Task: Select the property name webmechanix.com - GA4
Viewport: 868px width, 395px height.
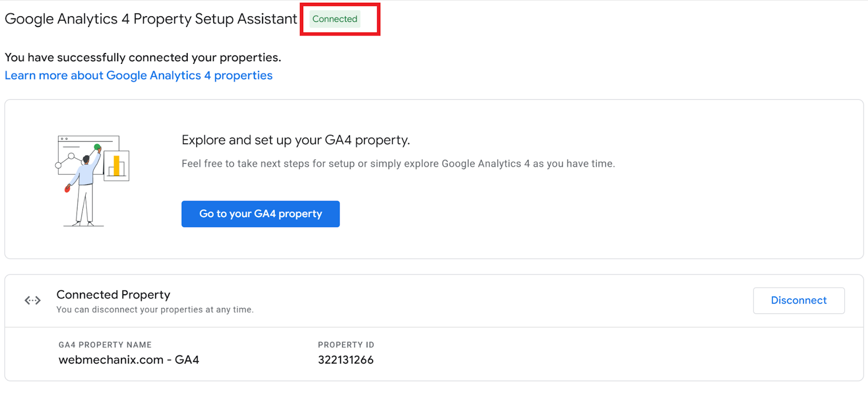Action: point(129,360)
